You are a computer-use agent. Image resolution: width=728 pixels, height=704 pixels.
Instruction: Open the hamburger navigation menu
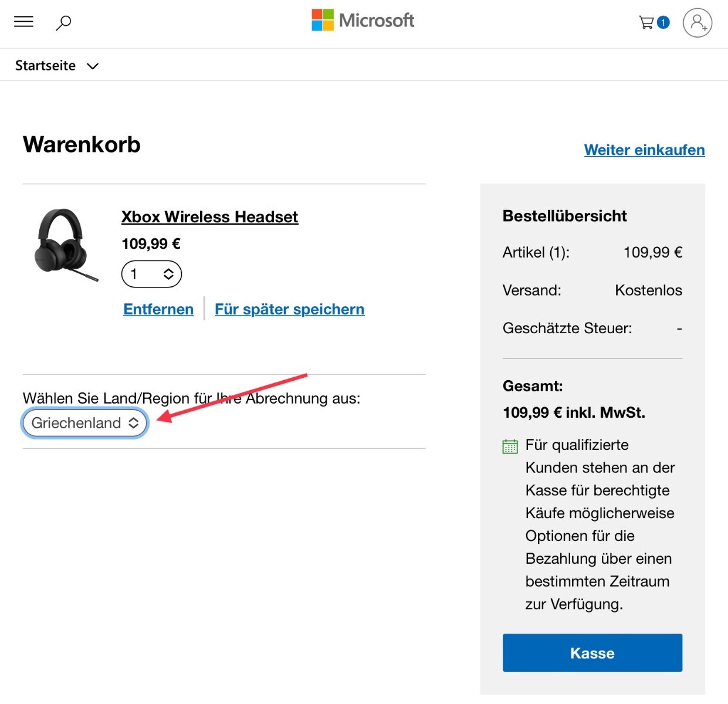[23, 22]
